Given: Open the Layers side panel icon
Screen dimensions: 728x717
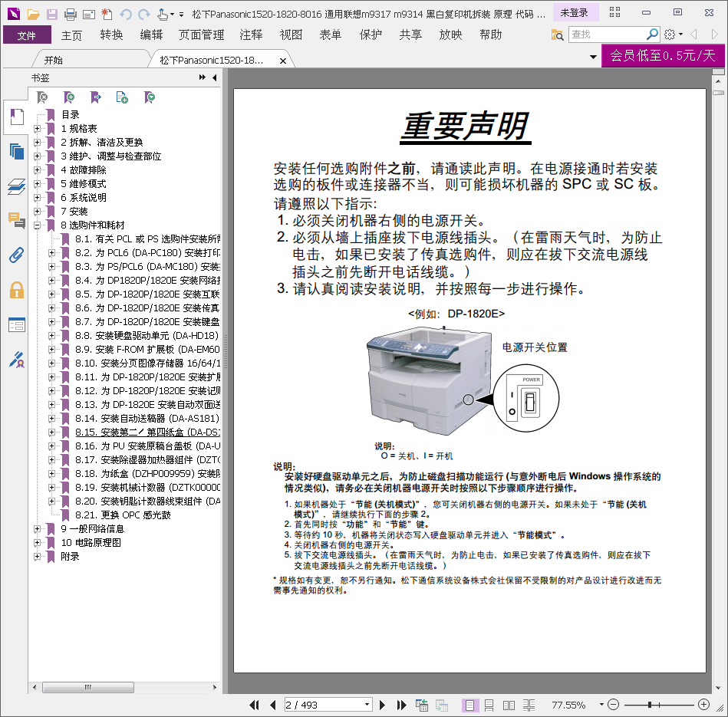Looking at the screenshot, I should click(17, 186).
